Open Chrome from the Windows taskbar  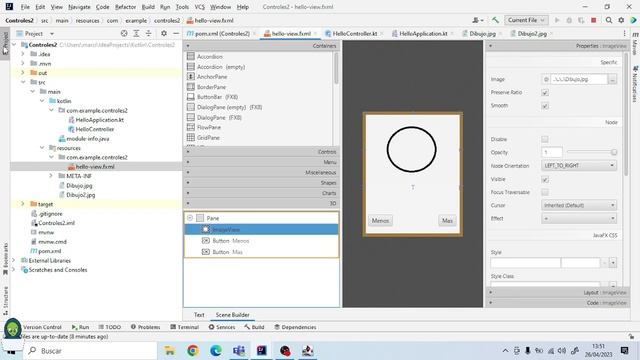[193, 351]
